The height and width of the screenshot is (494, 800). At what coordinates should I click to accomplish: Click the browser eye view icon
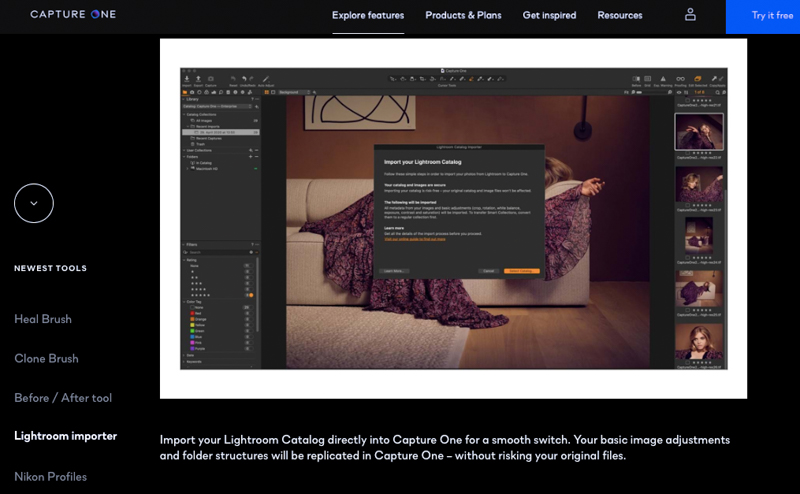click(x=679, y=92)
